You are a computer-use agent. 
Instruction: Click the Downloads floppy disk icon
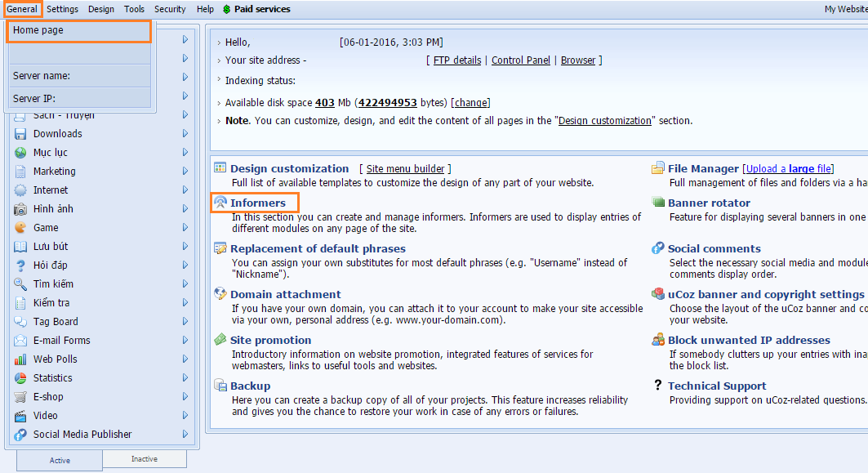pyautogui.click(x=20, y=134)
